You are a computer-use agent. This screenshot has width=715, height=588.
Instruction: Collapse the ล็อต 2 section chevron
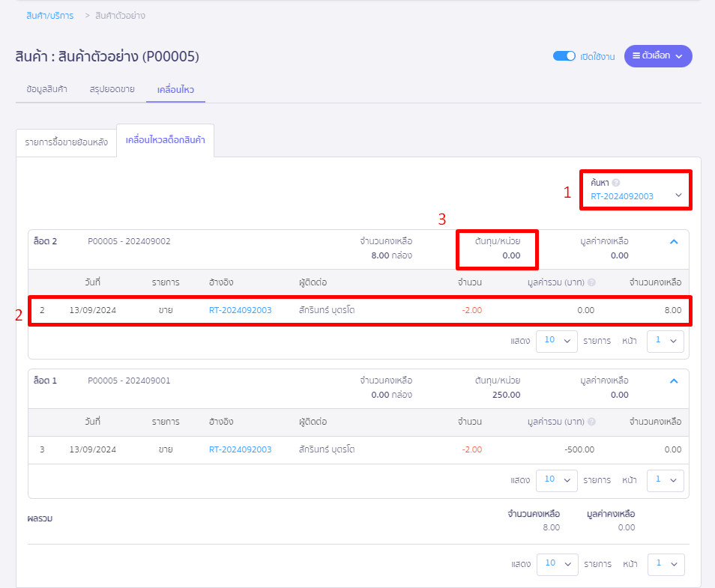pos(673,242)
